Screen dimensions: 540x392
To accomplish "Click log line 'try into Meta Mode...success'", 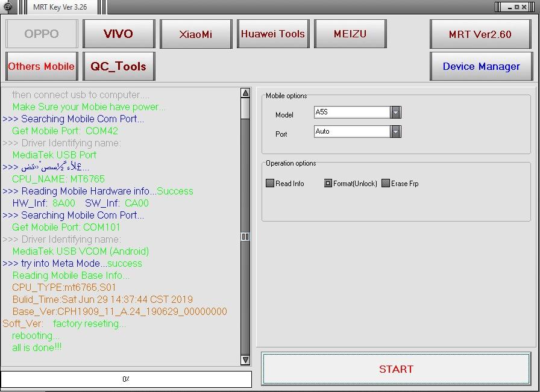I will tap(72, 263).
